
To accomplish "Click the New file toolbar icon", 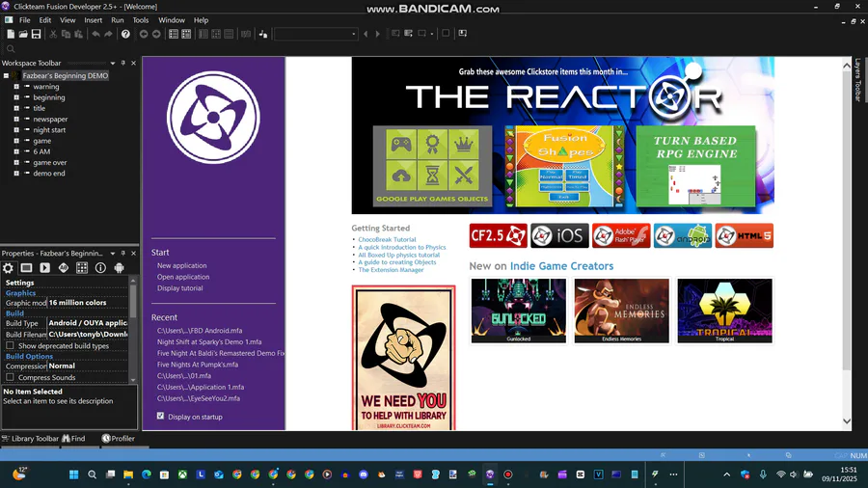I will click(10, 34).
